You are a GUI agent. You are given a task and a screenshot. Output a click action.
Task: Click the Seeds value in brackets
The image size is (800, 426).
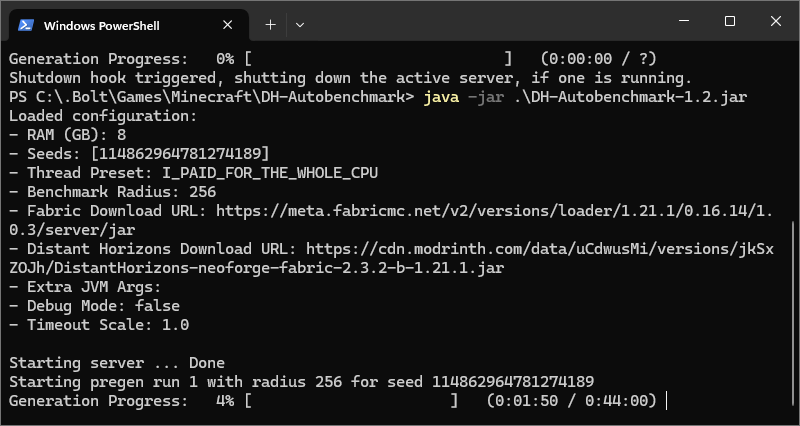coord(180,154)
